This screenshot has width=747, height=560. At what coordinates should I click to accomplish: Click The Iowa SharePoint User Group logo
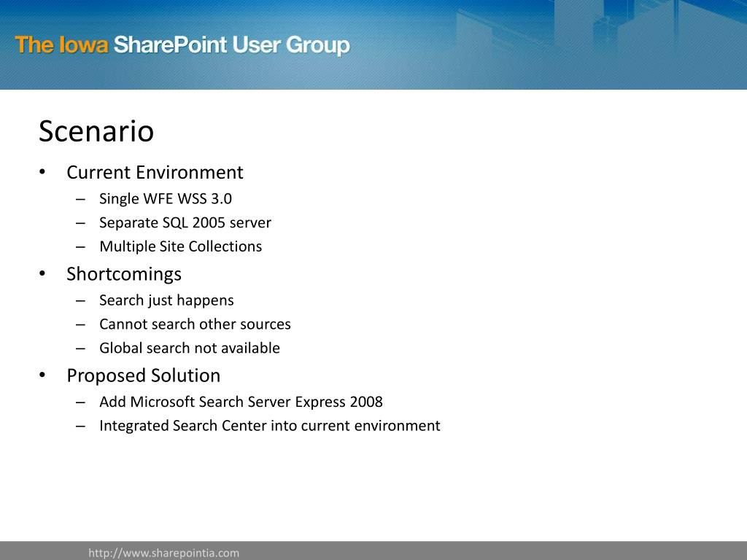(182, 46)
